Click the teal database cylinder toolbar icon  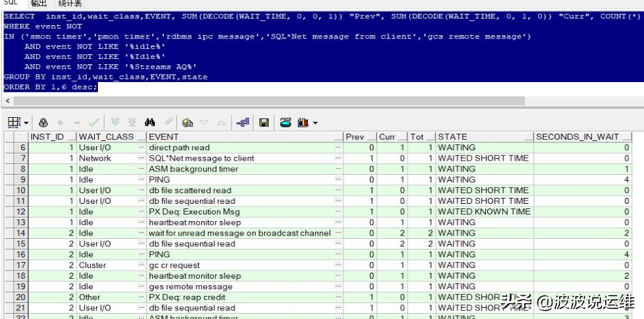[x=285, y=122]
